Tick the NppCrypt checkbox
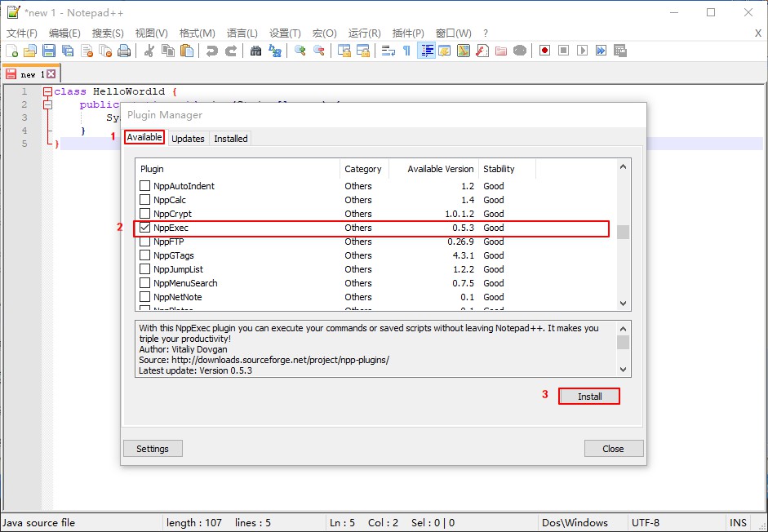768x532 pixels. [144, 214]
